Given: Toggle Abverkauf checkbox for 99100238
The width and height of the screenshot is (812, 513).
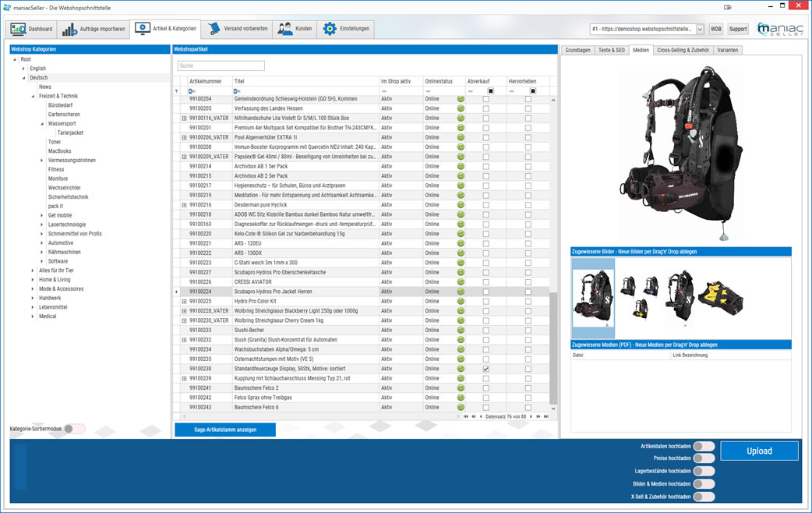Looking at the screenshot, I should [485, 369].
